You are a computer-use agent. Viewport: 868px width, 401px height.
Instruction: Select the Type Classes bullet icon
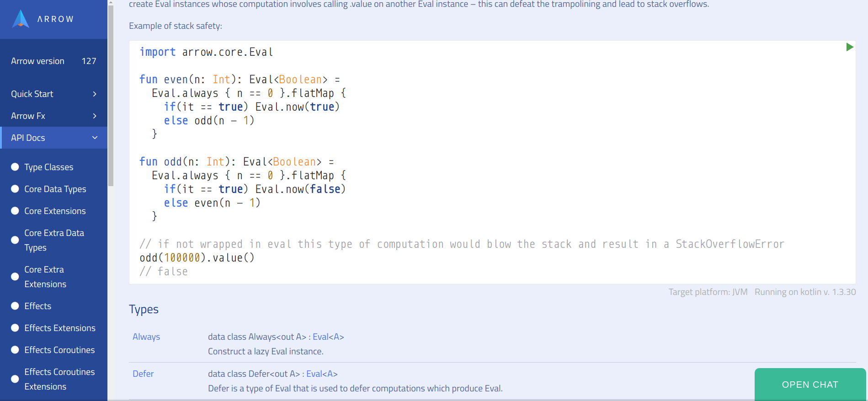[x=15, y=166]
